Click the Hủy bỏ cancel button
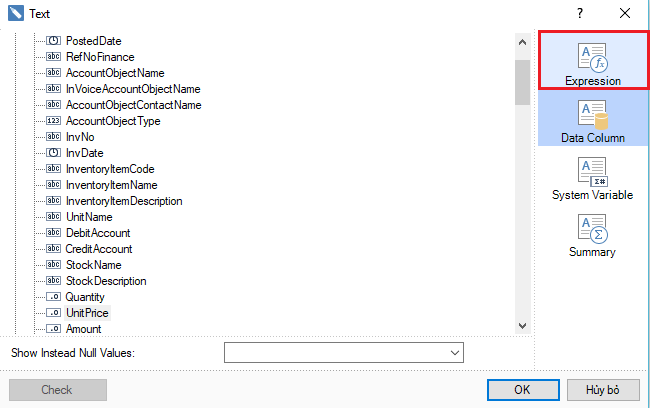650x408 pixels. pos(603,390)
